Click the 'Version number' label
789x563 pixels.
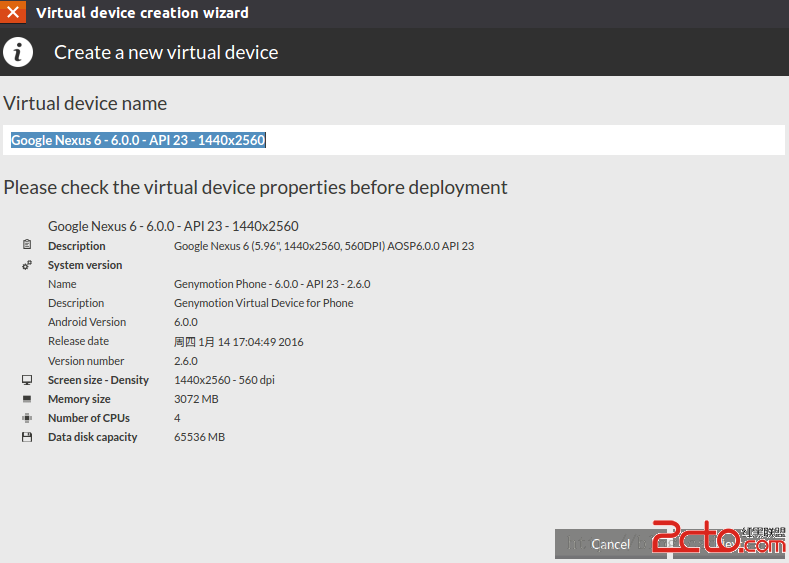86,361
